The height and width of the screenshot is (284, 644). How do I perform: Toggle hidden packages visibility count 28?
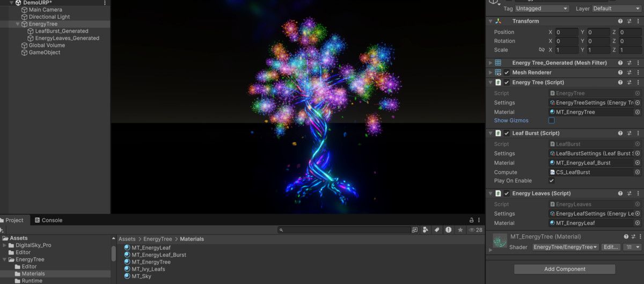tap(475, 230)
